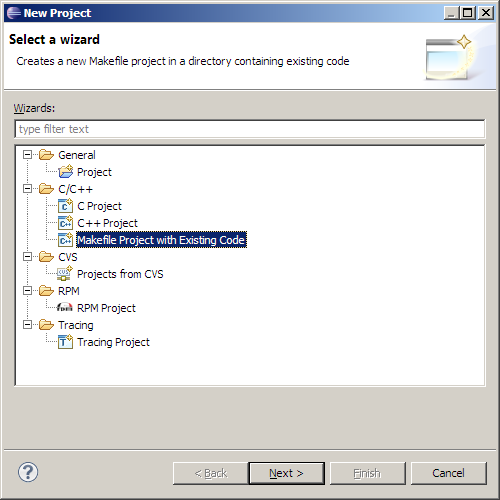The height and width of the screenshot is (500, 500).
Task: Select the C++ Project tree entry
Action: (x=107, y=223)
